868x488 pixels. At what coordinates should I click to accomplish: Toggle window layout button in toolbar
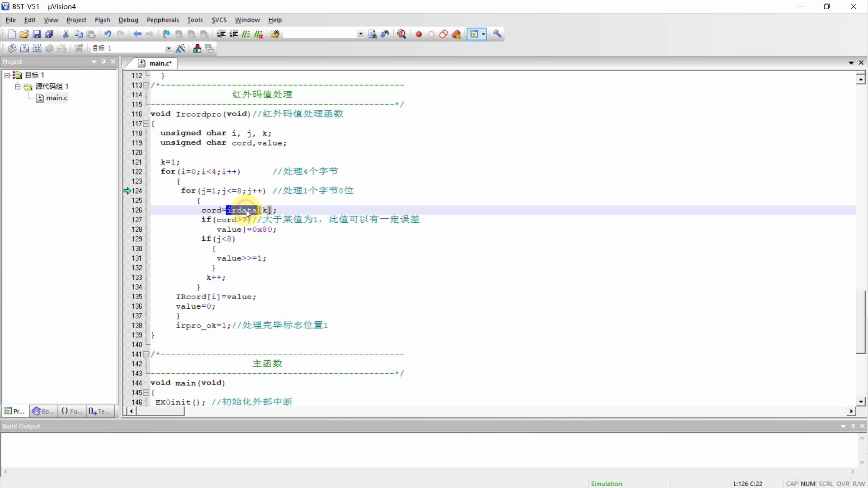tap(474, 34)
